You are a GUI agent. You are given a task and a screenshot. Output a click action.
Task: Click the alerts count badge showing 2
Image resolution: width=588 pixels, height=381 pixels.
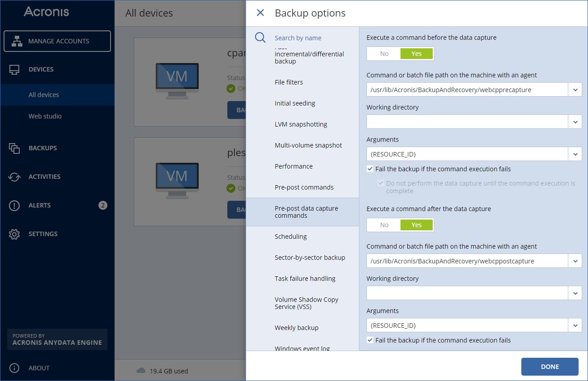click(x=103, y=205)
